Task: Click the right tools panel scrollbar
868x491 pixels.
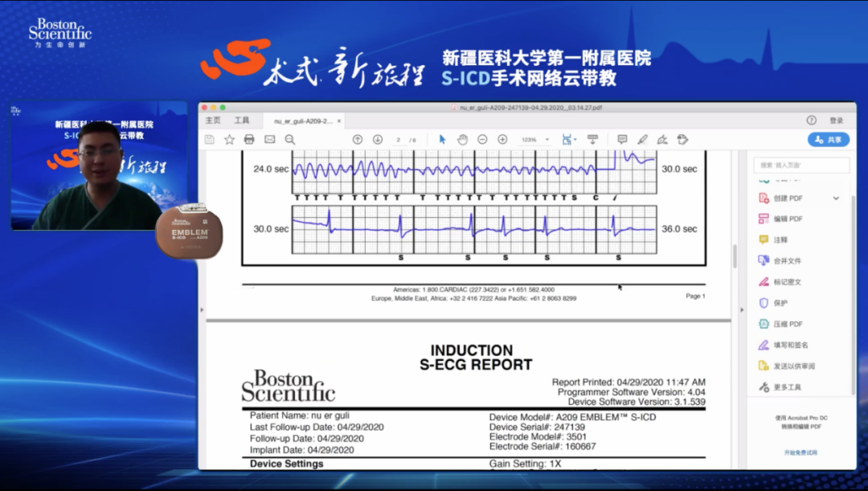Action: pyautogui.click(x=852, y=293)
